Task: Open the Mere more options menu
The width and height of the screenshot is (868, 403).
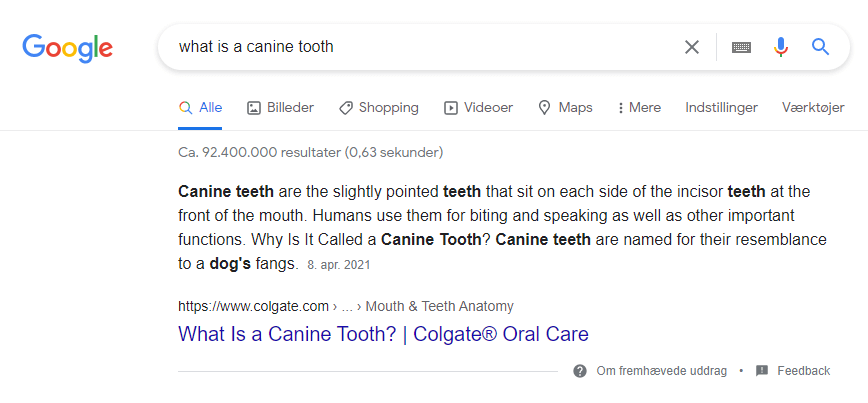Action: [639, 108]
